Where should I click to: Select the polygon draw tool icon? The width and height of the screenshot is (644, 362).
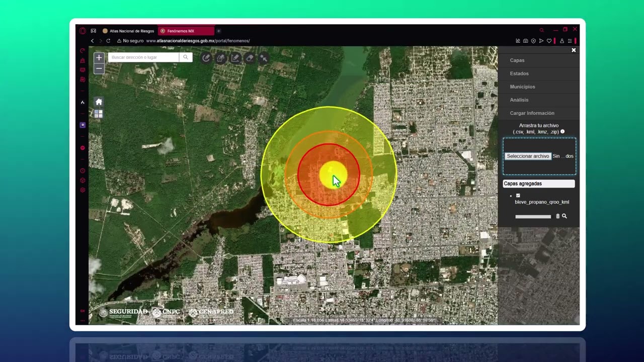(x=220, y=58)
